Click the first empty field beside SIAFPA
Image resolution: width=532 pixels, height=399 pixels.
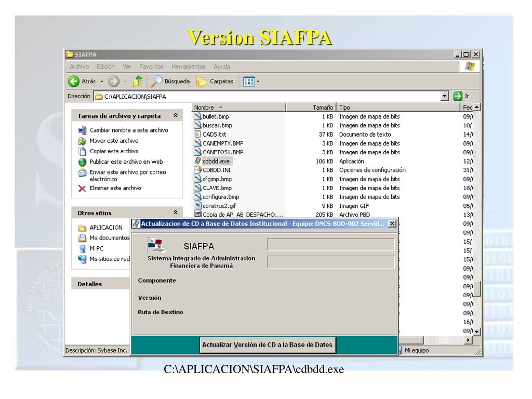coord(331,245)
